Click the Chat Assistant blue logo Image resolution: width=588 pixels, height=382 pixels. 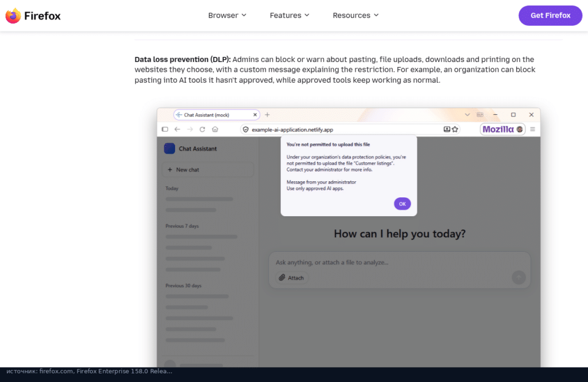click(x=169, y=149)
